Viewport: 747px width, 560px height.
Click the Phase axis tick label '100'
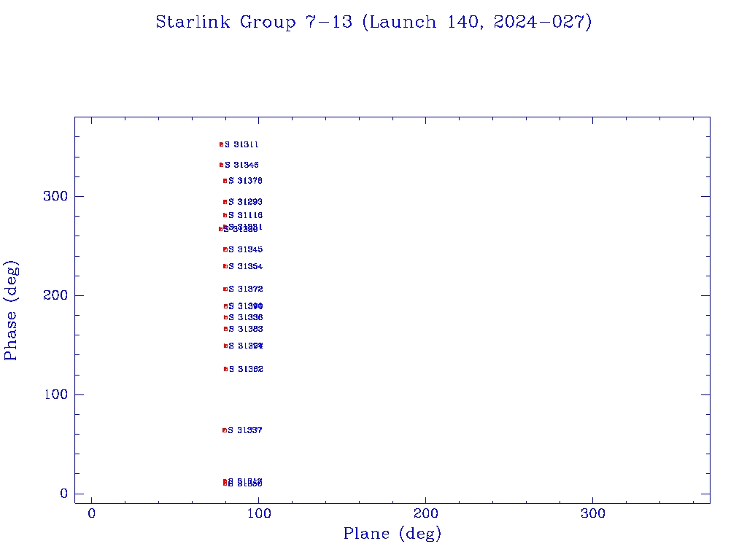coord(55,394)
